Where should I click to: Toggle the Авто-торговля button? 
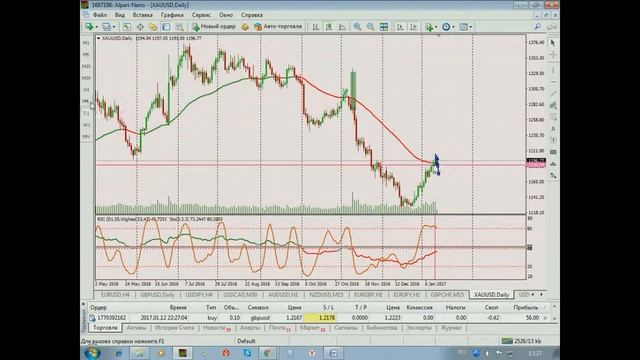pos(278,27)
